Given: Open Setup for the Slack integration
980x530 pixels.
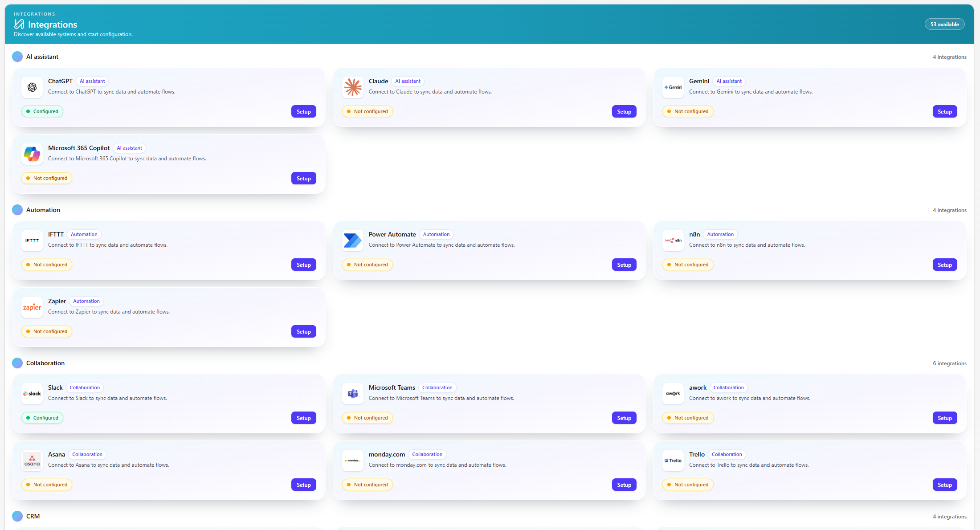Looking at the screenshot, I should 304,418.
